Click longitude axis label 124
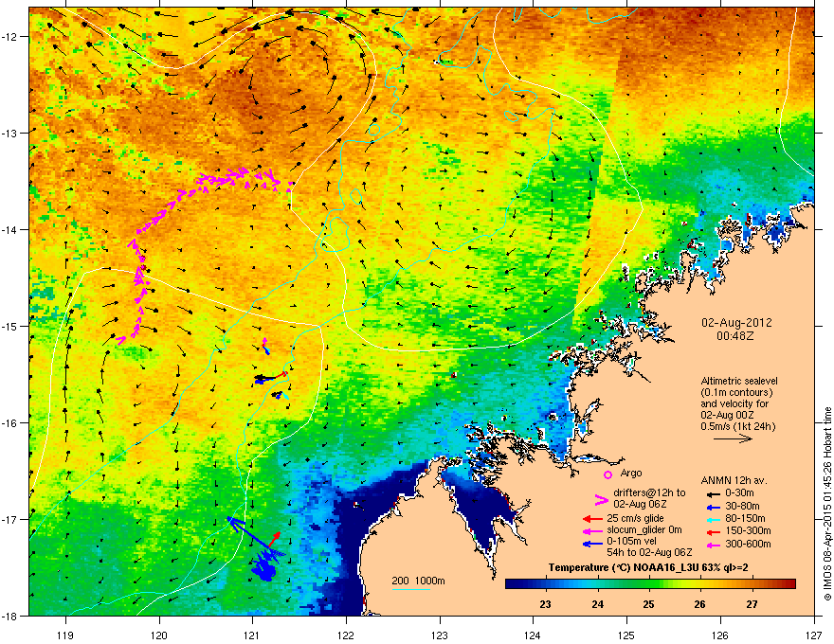Viewport: 834px width, 644px height. pos(533,635)
